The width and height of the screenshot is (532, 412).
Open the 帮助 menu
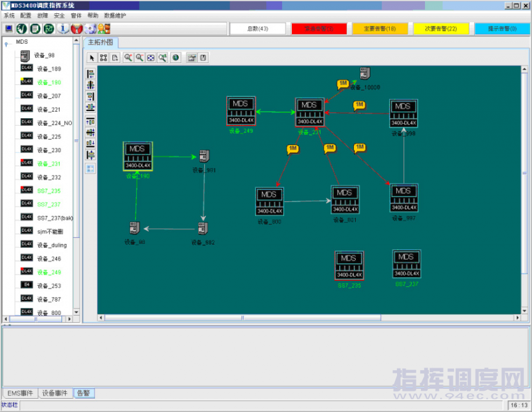(92, 15)
